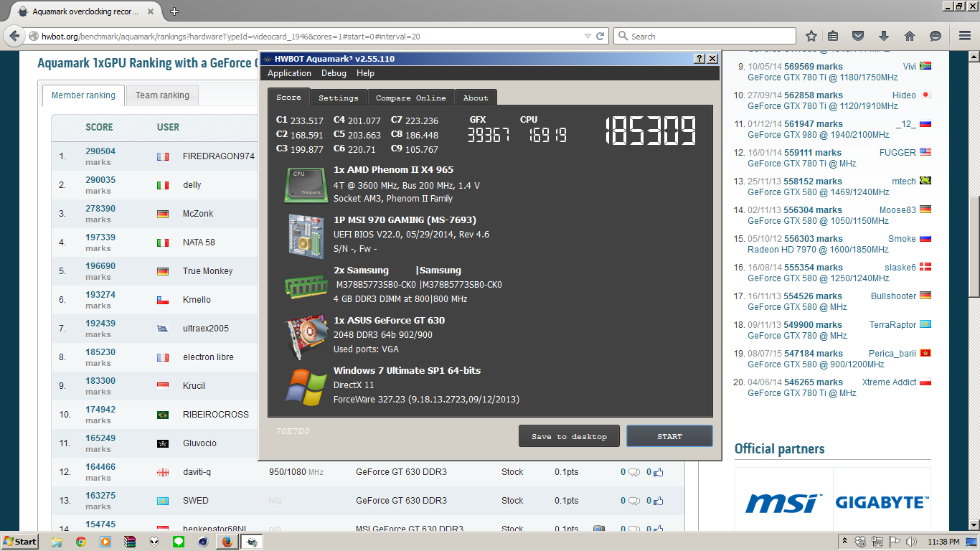Open the 556303 marks Radeon HD 7970 entry
980x551 pixels.
click(814, 238)
